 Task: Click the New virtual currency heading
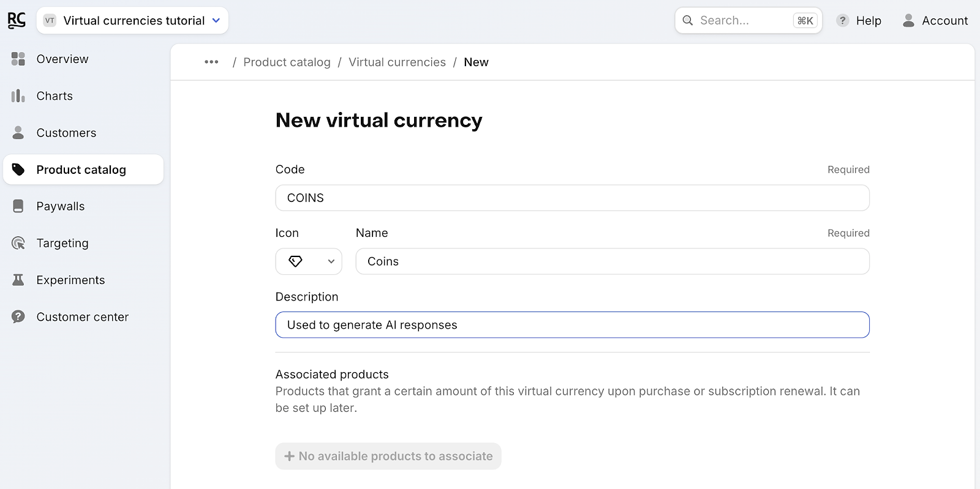coord(379,120)
